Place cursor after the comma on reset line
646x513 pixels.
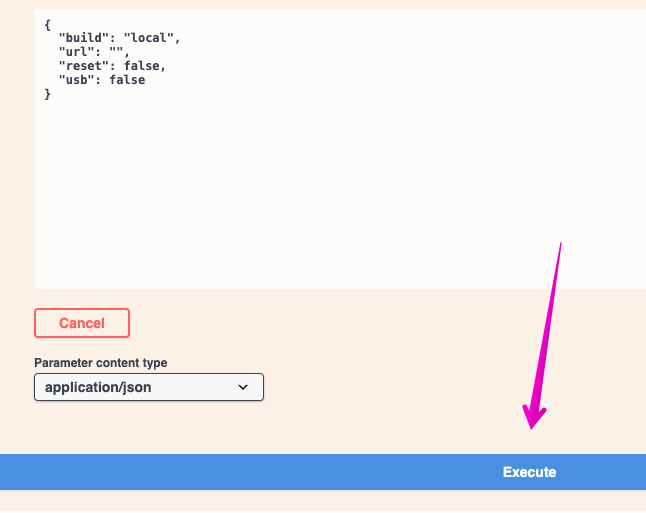tap(167, 66)
